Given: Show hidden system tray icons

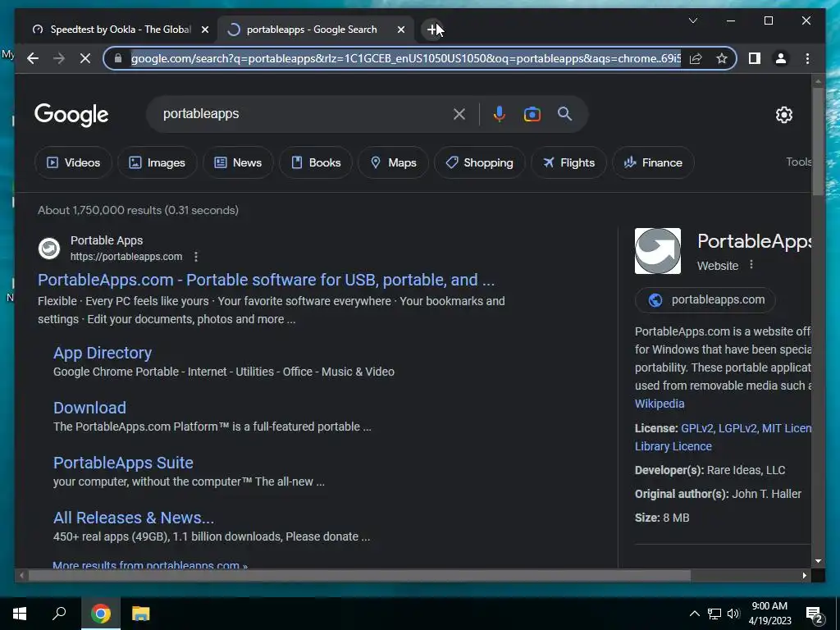Looking at the screenshot, I should 694,614.
